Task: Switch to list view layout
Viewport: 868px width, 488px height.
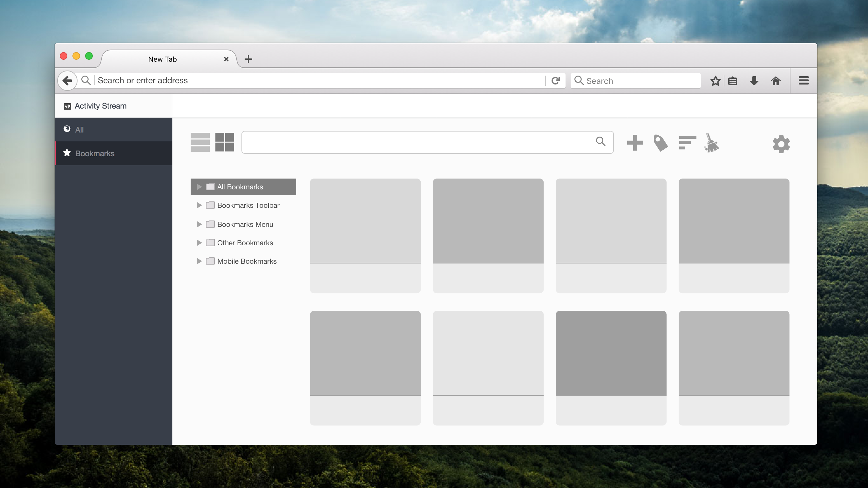Action: tap(200, 142)
